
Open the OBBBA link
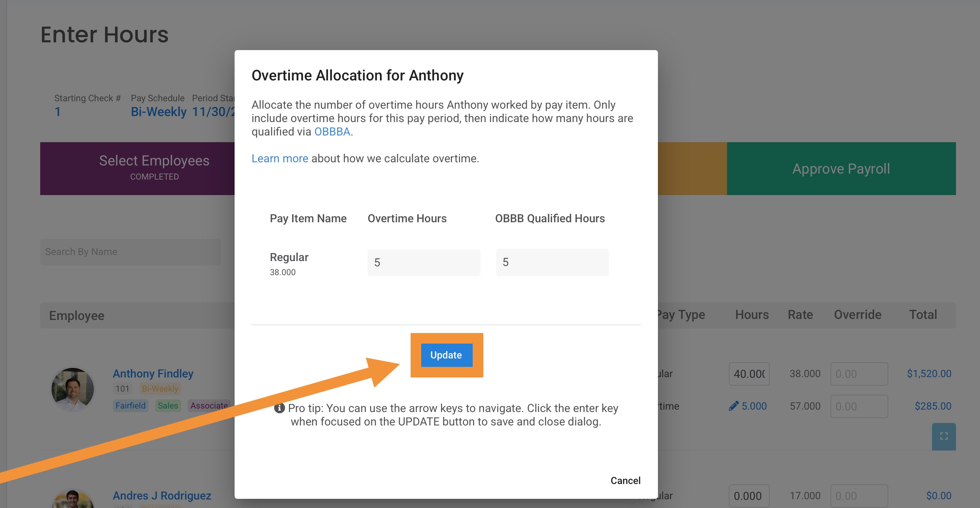(332, 132)
